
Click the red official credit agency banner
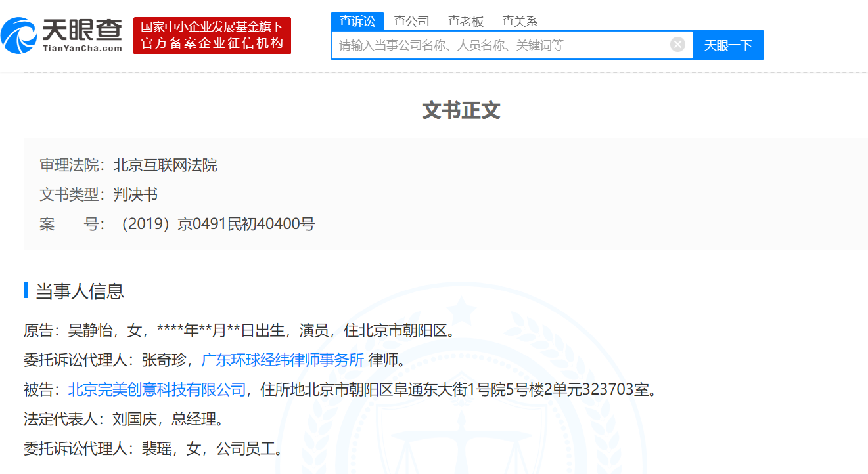(x=212, y=35)
